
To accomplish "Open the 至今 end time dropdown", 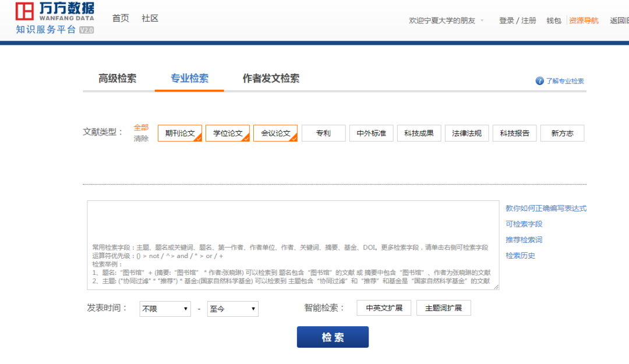I will (232, 309).
